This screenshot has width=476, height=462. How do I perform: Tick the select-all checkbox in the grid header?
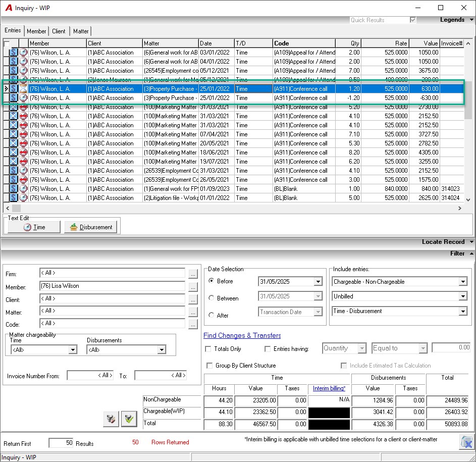[7, 44]
